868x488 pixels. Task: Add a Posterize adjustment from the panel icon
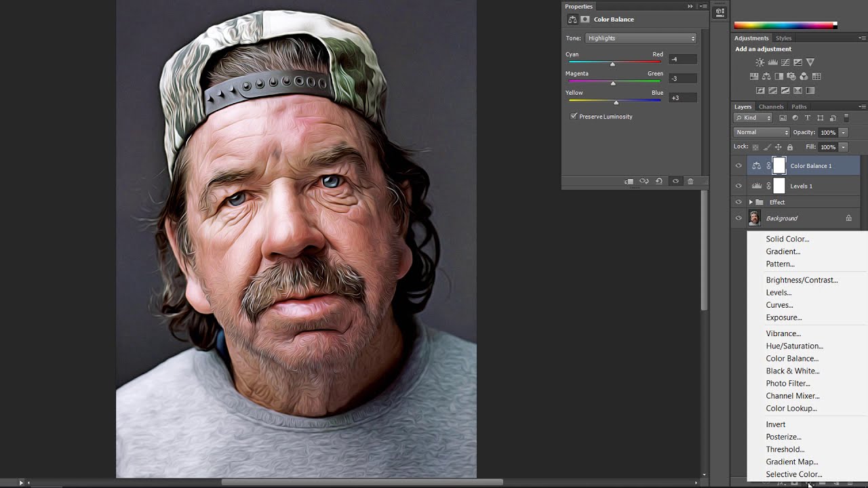772,90
